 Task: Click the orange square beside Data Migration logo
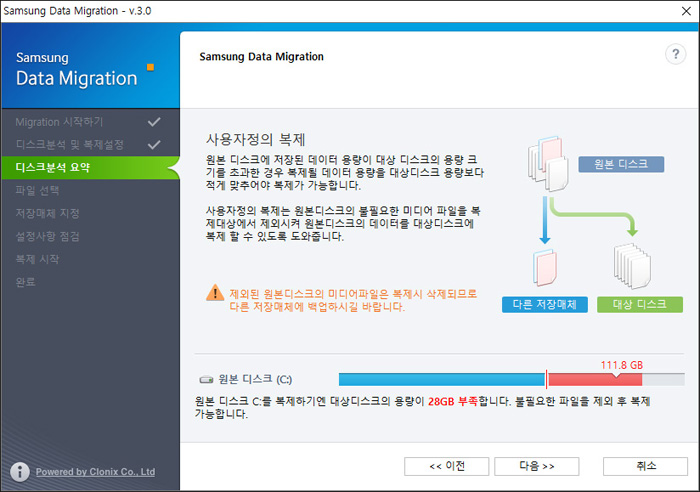pyautogui.click(x=150, y=67)
